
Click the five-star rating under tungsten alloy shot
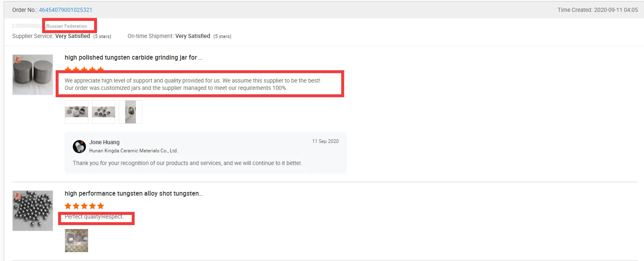84,206
